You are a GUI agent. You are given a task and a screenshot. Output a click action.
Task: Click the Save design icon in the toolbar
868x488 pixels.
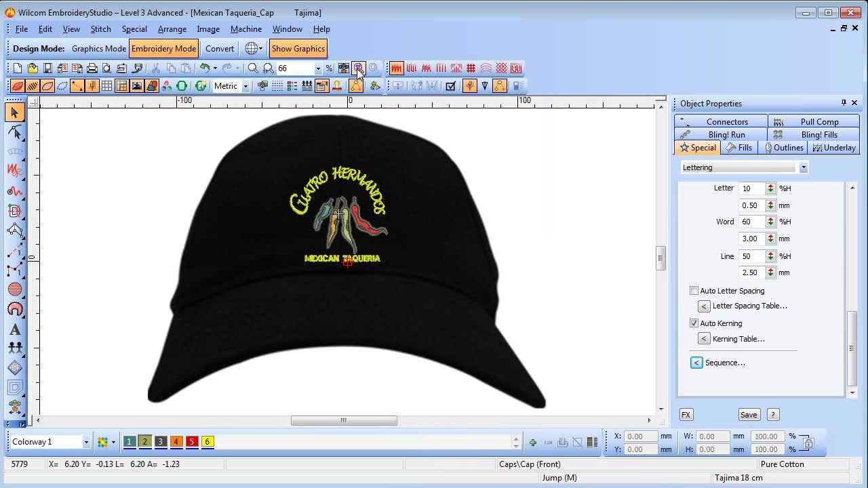pos(47,68)
